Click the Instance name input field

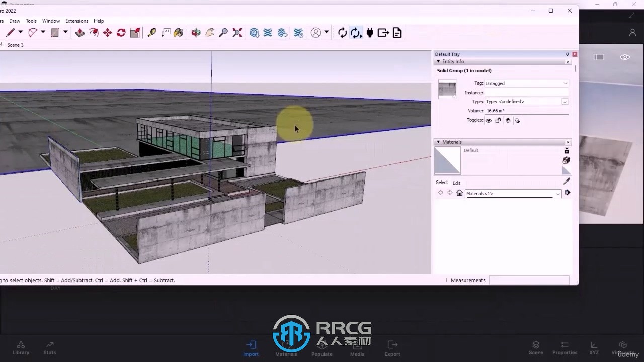[x=526, y=93]
